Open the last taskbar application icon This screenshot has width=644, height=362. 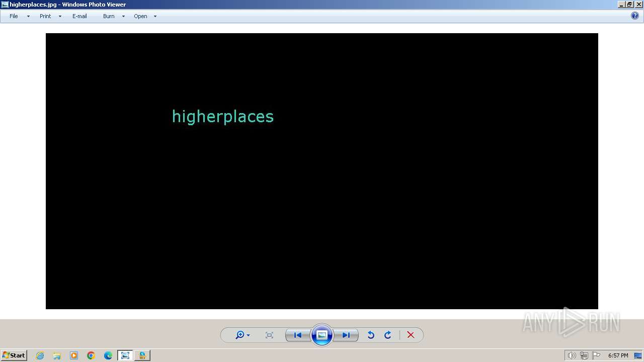tap(142, 355)
